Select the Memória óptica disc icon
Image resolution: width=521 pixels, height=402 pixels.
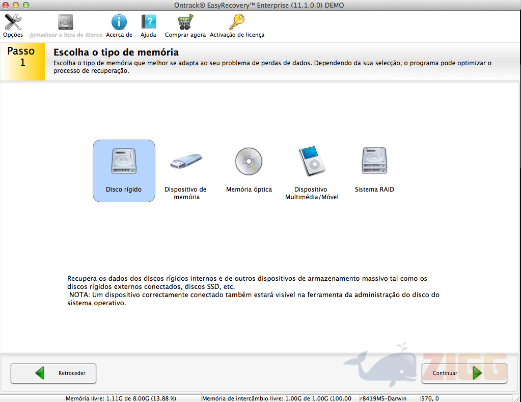pos(249,161)
